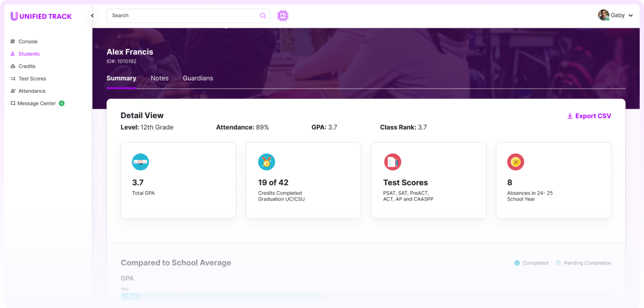Click the Completed legend dot
This screenshot has height=308, width=644.
(x=517, y=263)
